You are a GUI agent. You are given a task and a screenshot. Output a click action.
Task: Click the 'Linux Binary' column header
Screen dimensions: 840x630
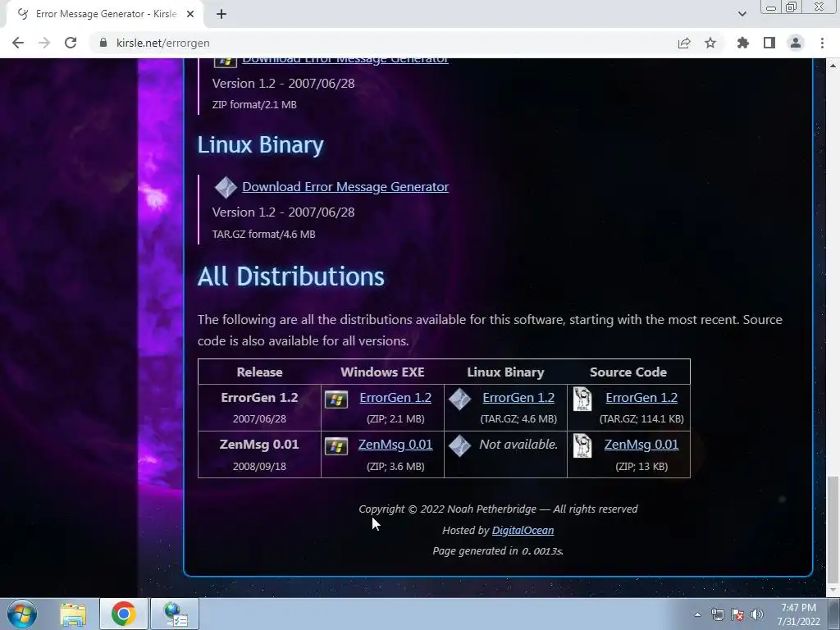[505, 372]
